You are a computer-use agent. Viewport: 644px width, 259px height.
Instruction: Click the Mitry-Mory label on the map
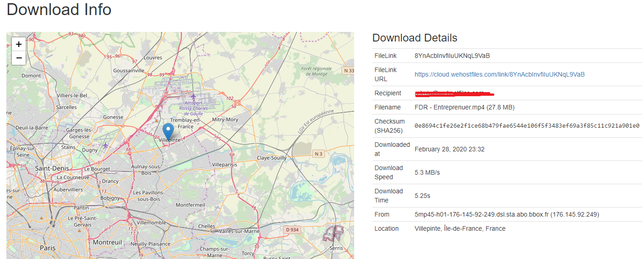click(225, 119)
